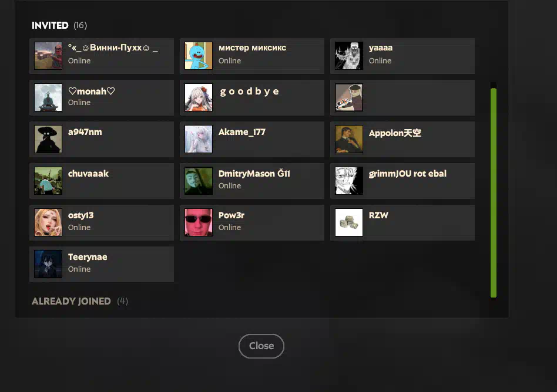This screenshot has width=557, height=392.
Task: Click Online status under yaaaa
Action: 380,61
